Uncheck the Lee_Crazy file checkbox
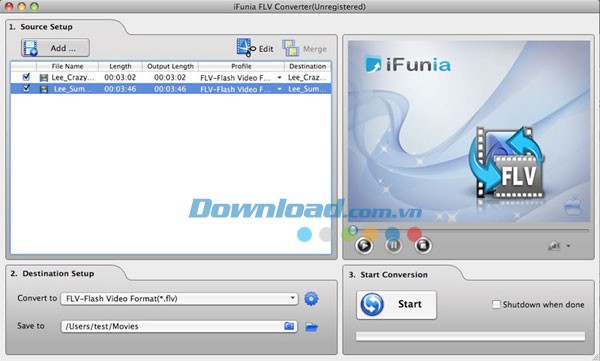600x361 pixels. click(x=26, y=77)
